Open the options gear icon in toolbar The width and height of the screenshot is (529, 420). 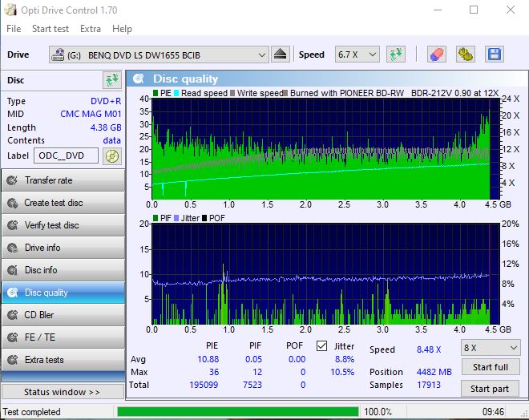tap(466, 55)
